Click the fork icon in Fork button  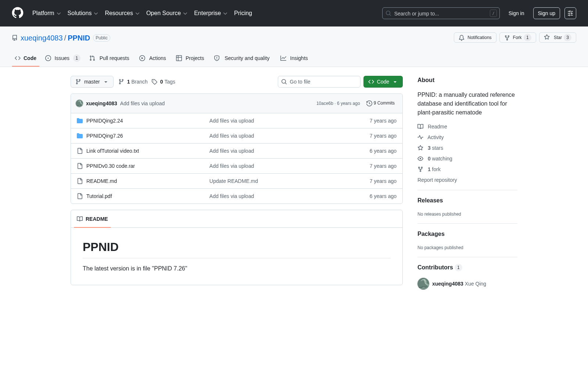pos(507,38)
